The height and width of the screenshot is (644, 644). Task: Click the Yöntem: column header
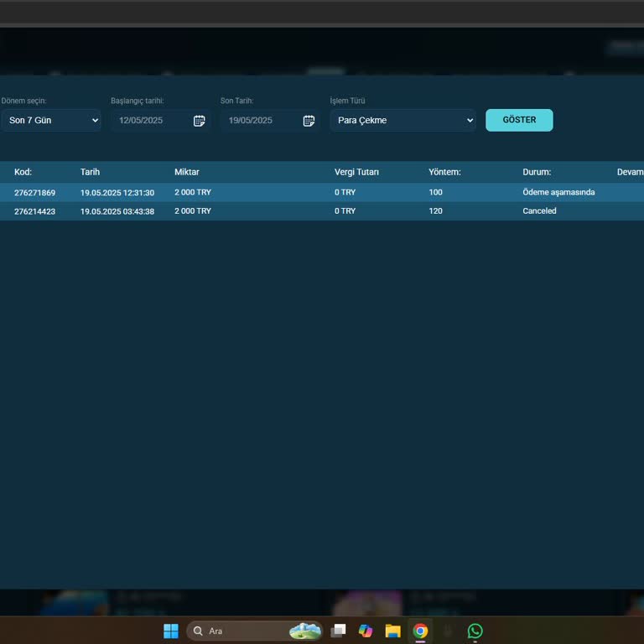pyautogui.click(x=444, y=172)
